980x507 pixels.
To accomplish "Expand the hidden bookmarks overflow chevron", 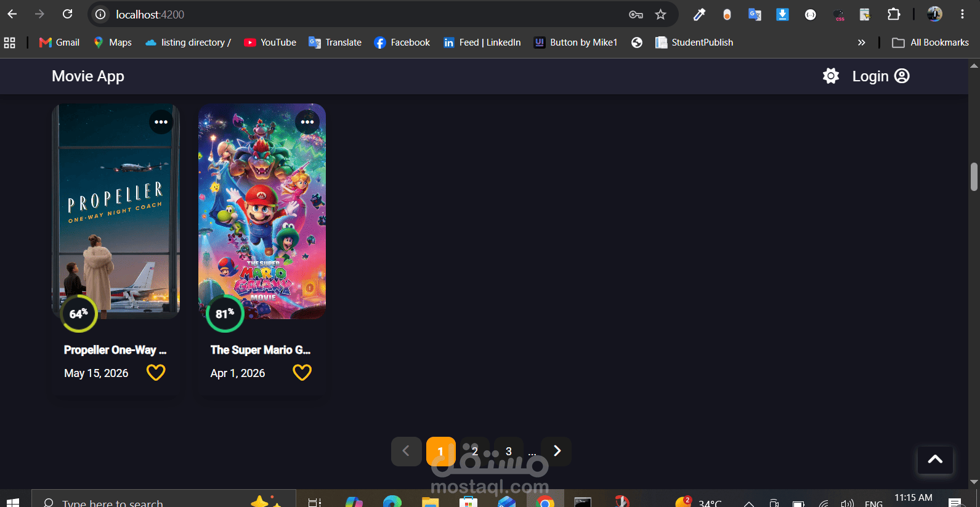I will tap(861, 43).
